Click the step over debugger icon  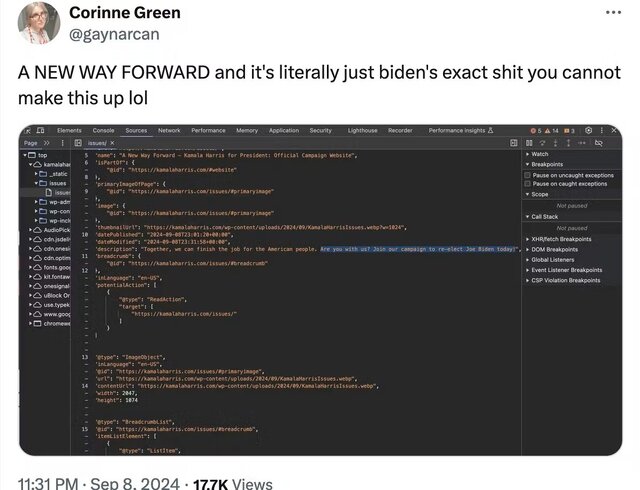[x=542, y=144]
